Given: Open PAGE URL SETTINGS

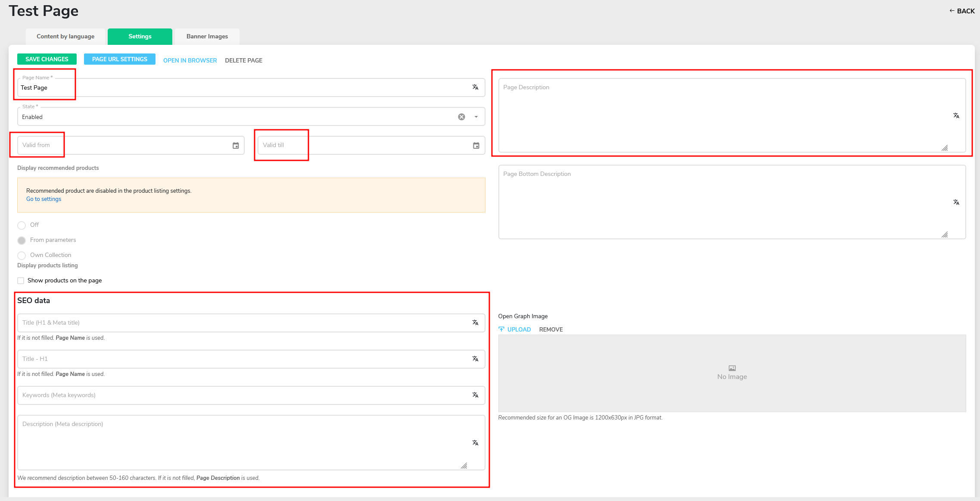Looking at the screenshot, I should (x=120, y=59).
